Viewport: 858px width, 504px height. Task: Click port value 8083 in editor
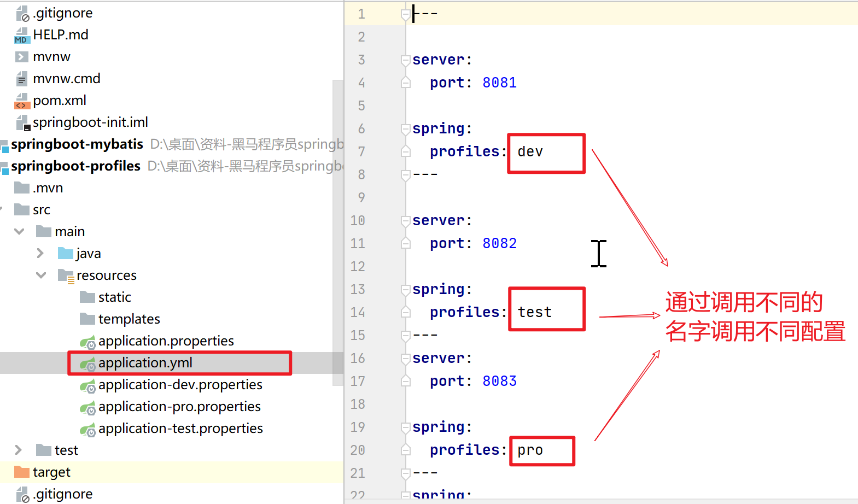coord(499,381)
